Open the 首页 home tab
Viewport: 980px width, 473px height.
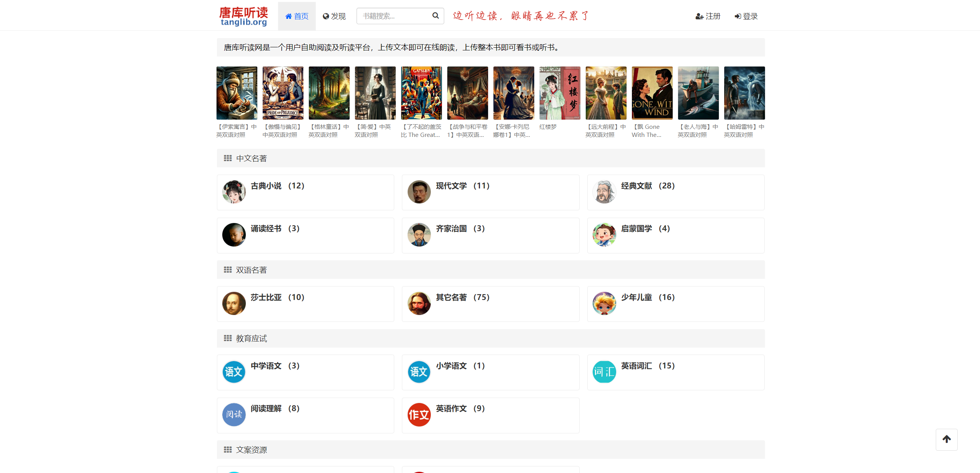(297, 16)
